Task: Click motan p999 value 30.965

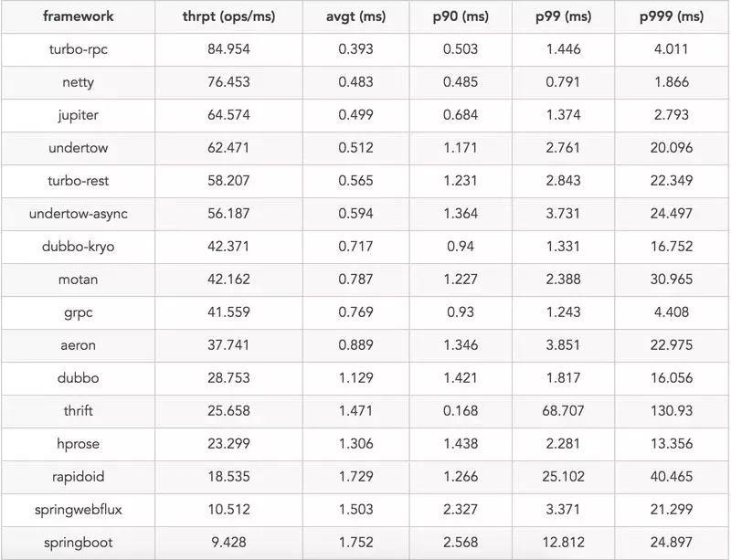Action: pos(672,280)
